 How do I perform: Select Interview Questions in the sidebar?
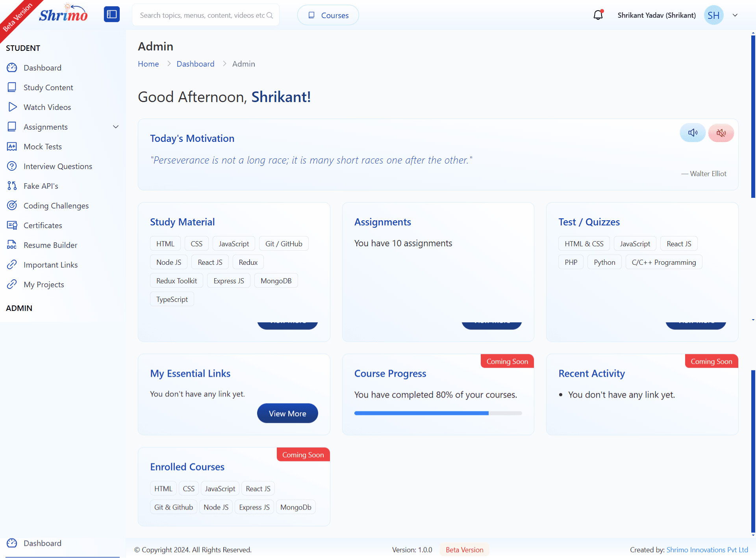tap(58, 166)
